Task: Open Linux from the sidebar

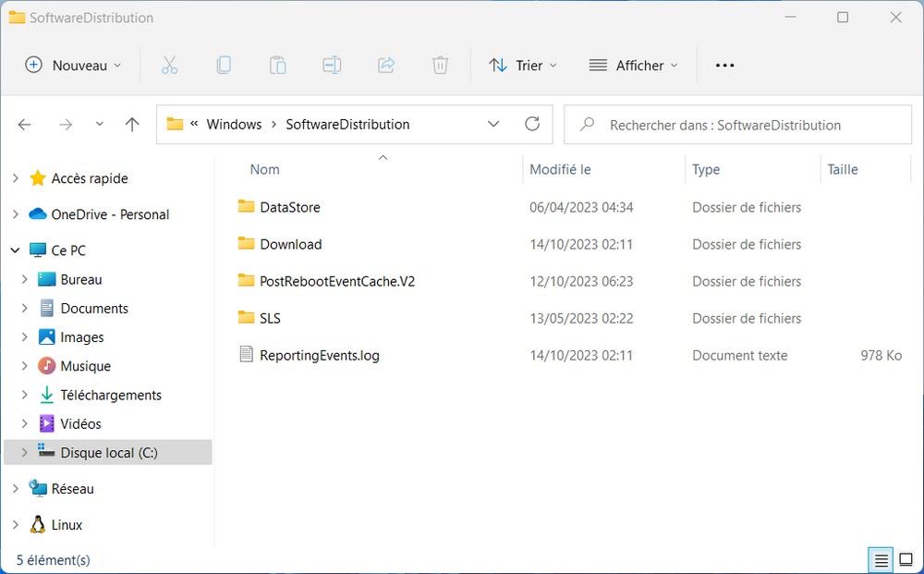Action: (x=67, y=524)
